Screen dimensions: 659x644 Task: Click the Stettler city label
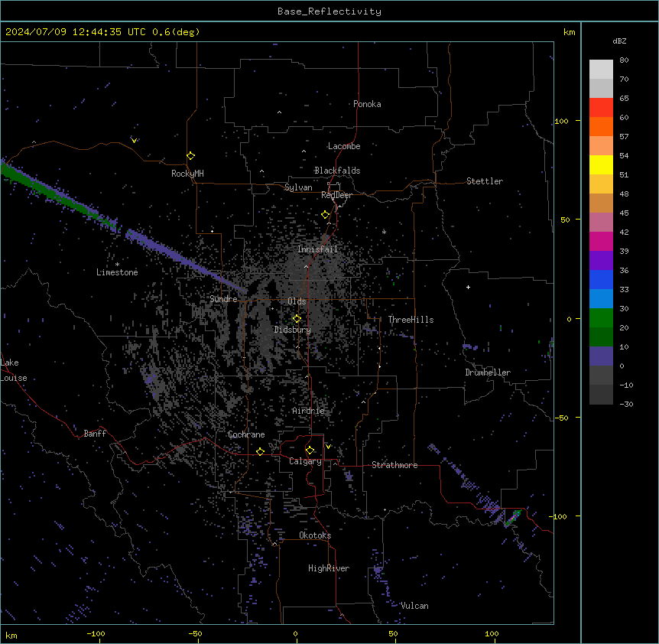pos(484,181)
